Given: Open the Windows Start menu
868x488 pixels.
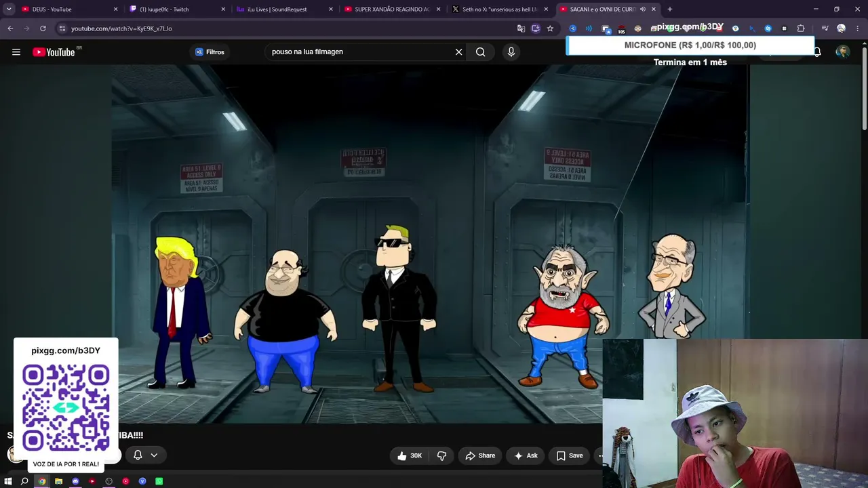Looking at the screenshot, I should [x=8, y=481].
